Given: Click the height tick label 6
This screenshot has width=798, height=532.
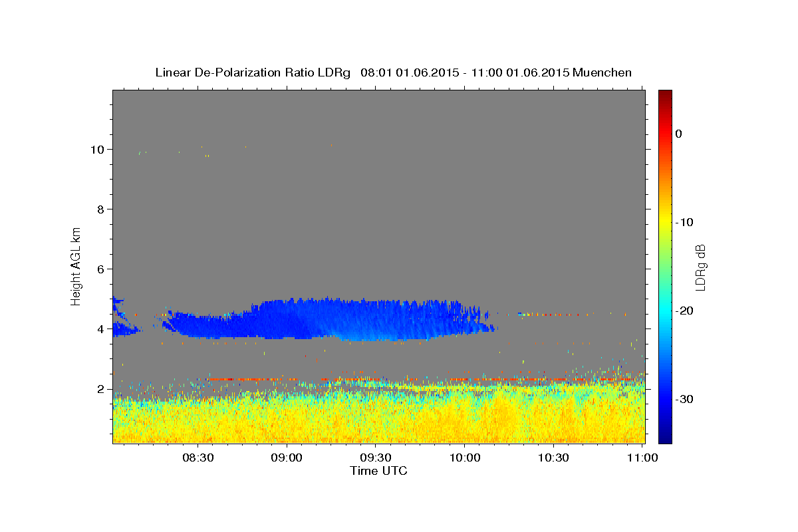Looking at the screenshot, I should point(101,269).
